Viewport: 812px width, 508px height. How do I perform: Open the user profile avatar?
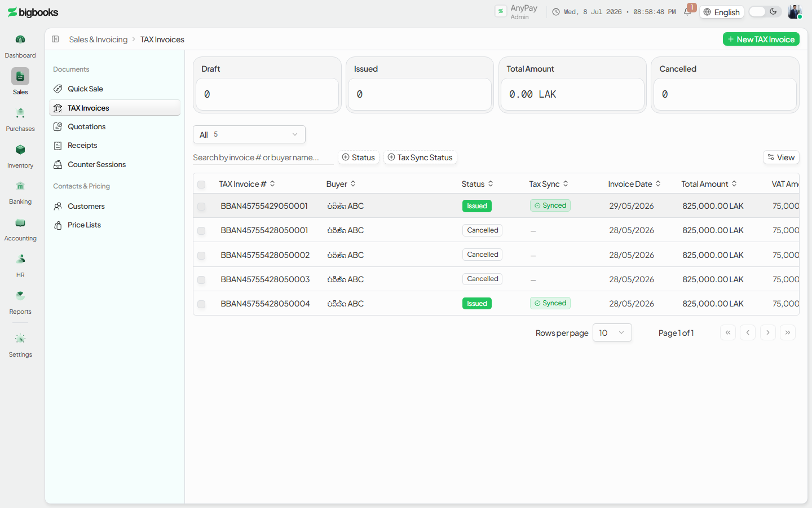[x=795, y=12]
